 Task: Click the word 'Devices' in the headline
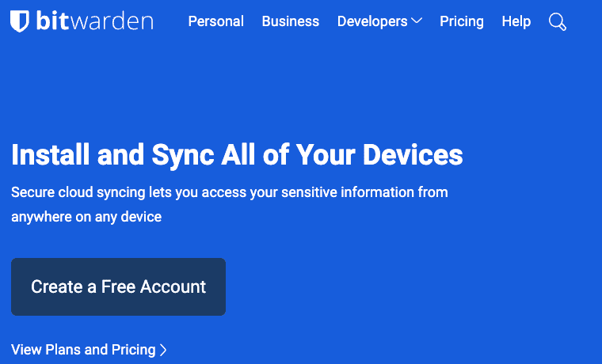click(413, 154)
